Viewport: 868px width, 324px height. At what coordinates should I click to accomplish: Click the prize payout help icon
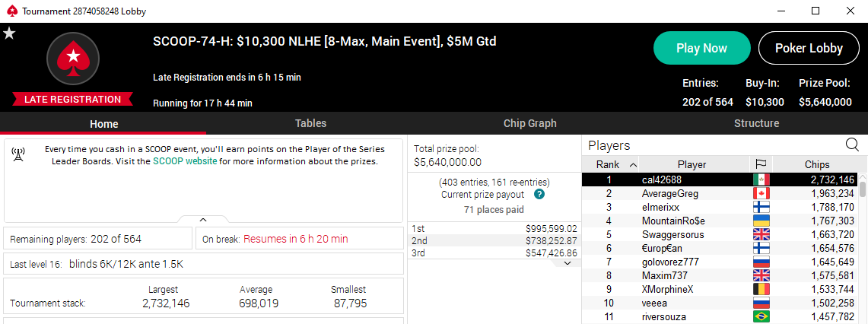tap(539, 195)
